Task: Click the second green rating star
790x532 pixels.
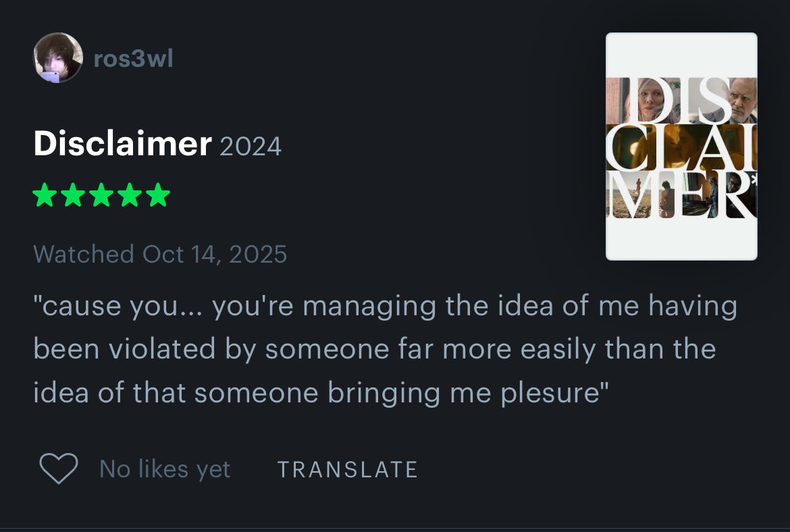Action: pyautogui.click(x=73, y=195)
